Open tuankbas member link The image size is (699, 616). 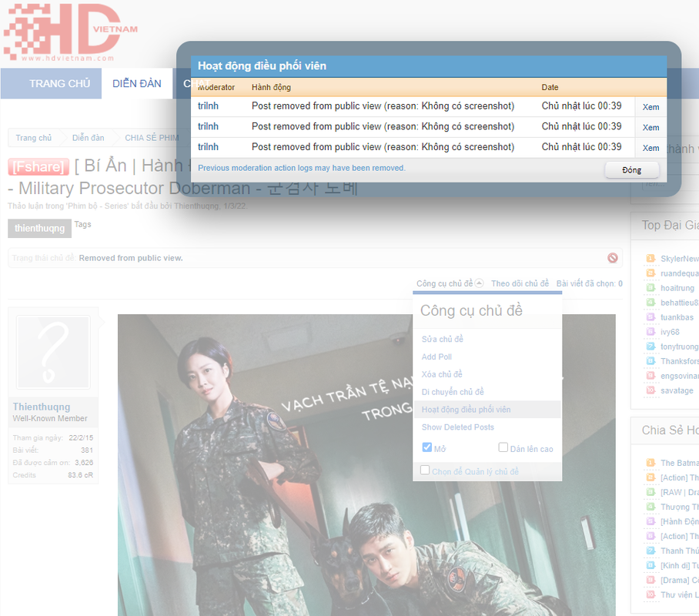coord(677,317)
